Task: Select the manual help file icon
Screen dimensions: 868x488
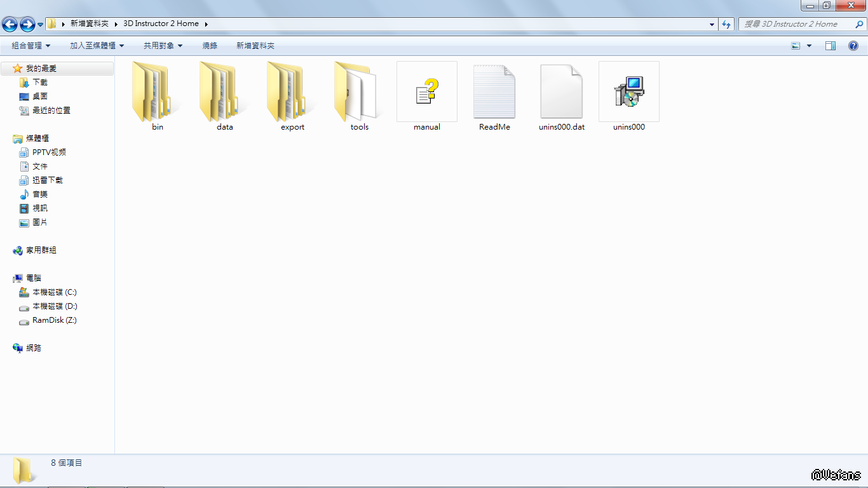Action: tap(427, 91)
